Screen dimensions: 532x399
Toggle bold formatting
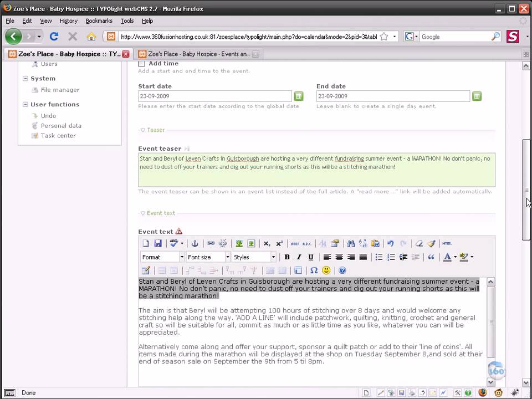point(287,257)
